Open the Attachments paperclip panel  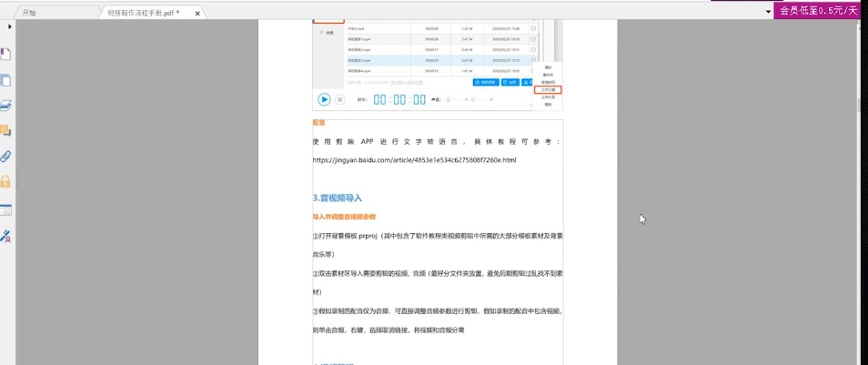(6, 156)
